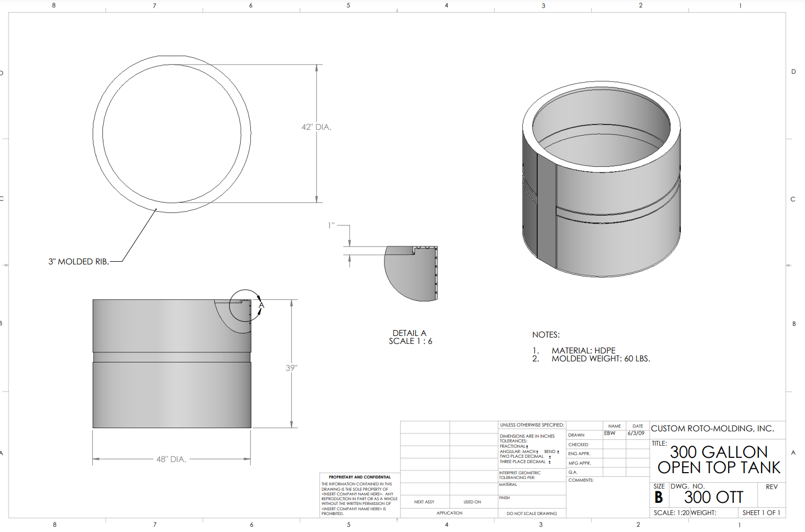Select the PROPRIETARY AND CONFIDENTIAL heading
The height and width of the screenshot is (532, 805).
(x=360, y=477)
